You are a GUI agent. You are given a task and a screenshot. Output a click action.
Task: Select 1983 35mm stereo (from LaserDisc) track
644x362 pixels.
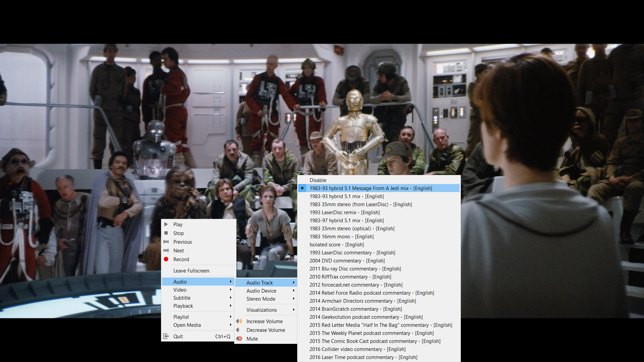point(379,204)
